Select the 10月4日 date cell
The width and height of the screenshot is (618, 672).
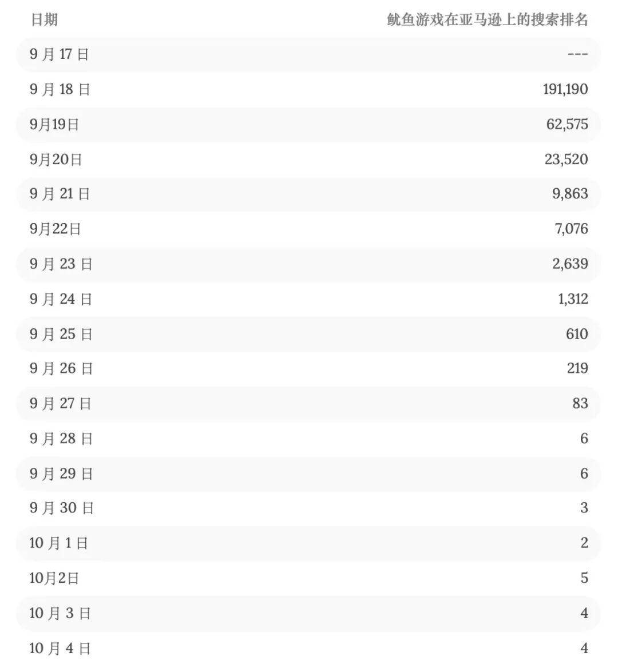tap(60, 649)
